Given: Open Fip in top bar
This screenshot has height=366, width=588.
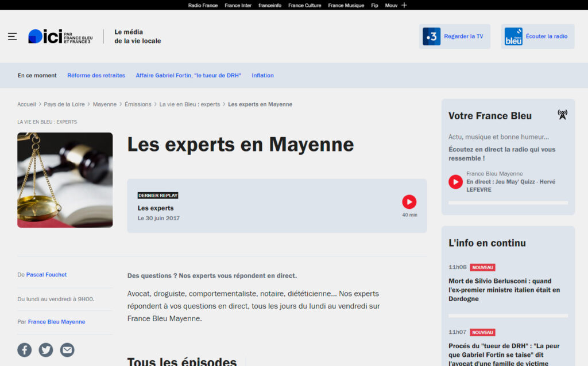Looking at the screenshot, I should click(374, 5).
